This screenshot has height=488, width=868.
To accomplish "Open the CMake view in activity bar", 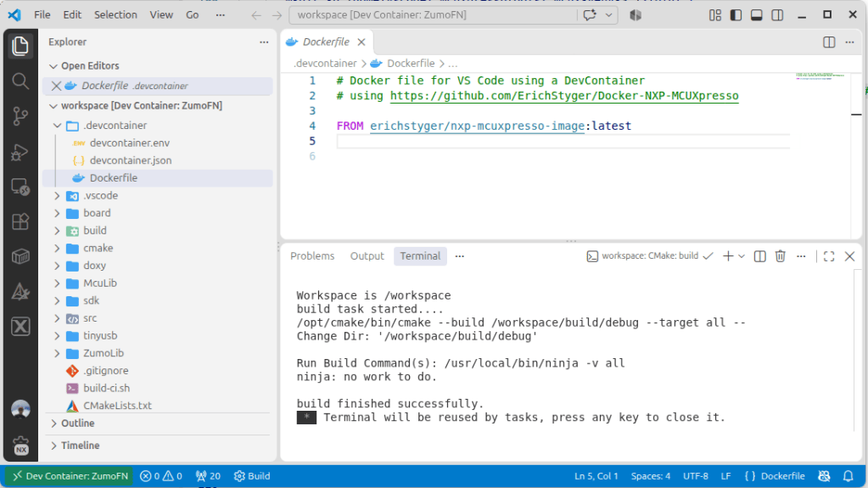I will point(20,292).
